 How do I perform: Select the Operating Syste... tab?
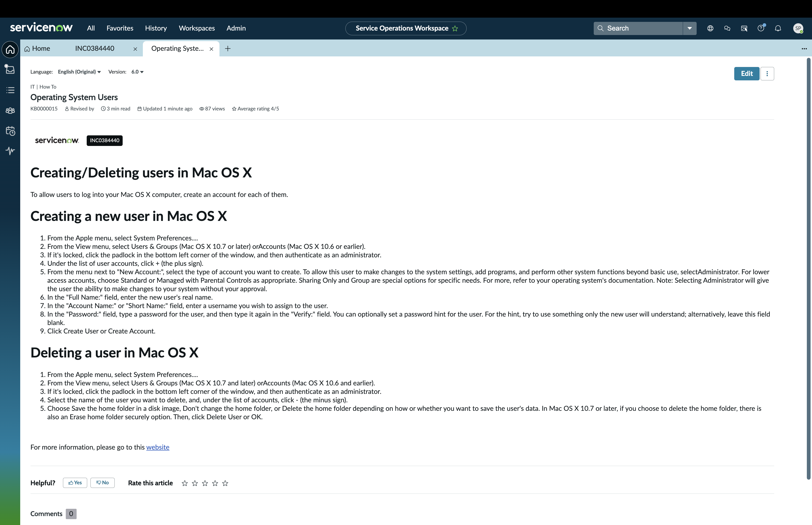177,48
